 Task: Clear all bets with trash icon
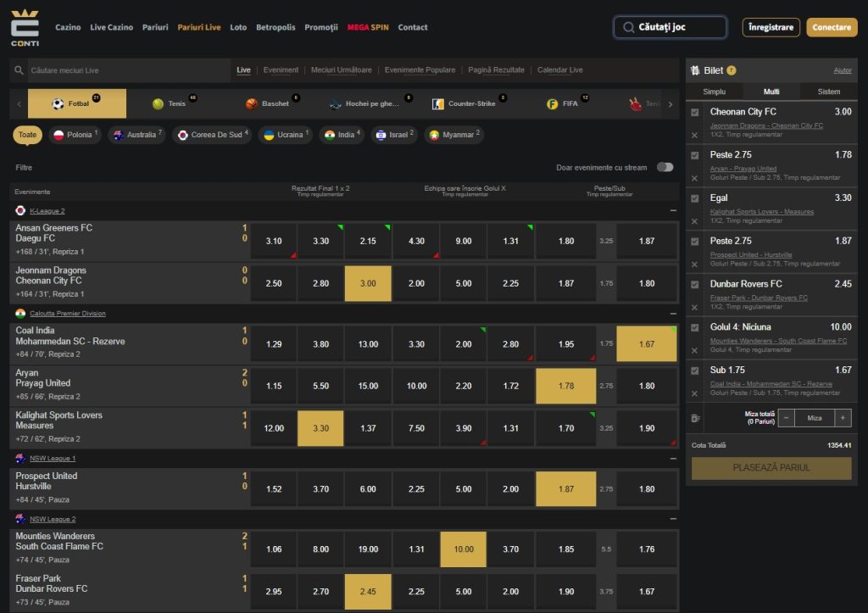tap(696, 418)
